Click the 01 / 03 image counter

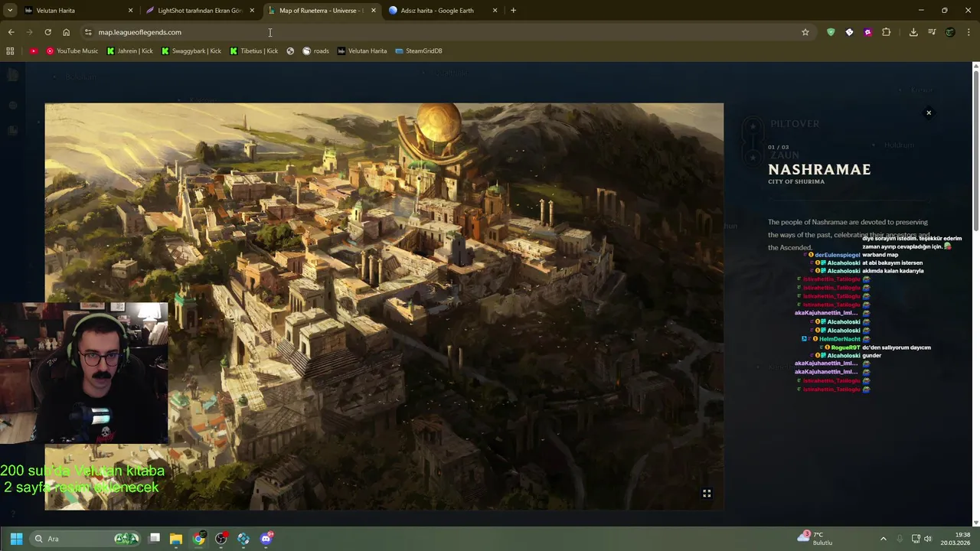click(778, 147)
